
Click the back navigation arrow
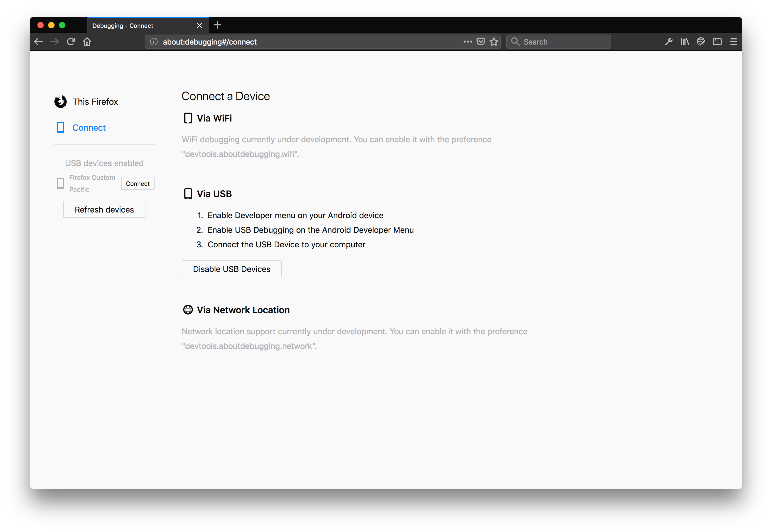coord(38,42)
